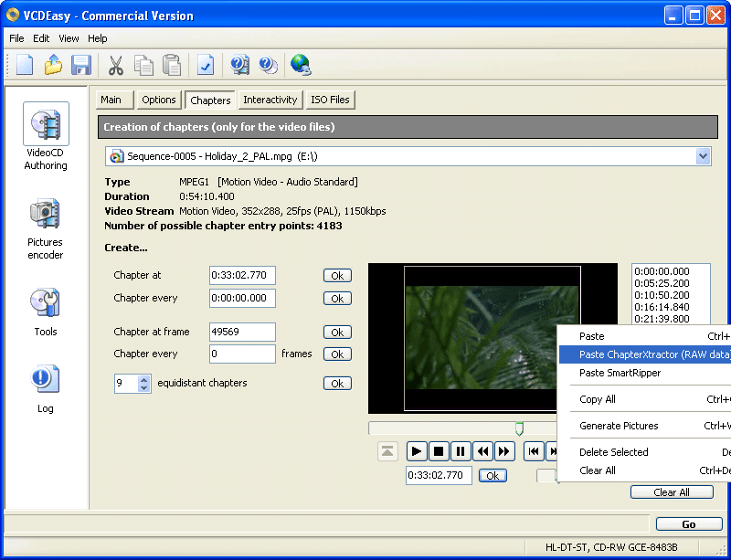The width and height of the screenshot is (731, 560).
Task: Select chapter entry 0:05:25.200 in list
Action: pos(662,283)
